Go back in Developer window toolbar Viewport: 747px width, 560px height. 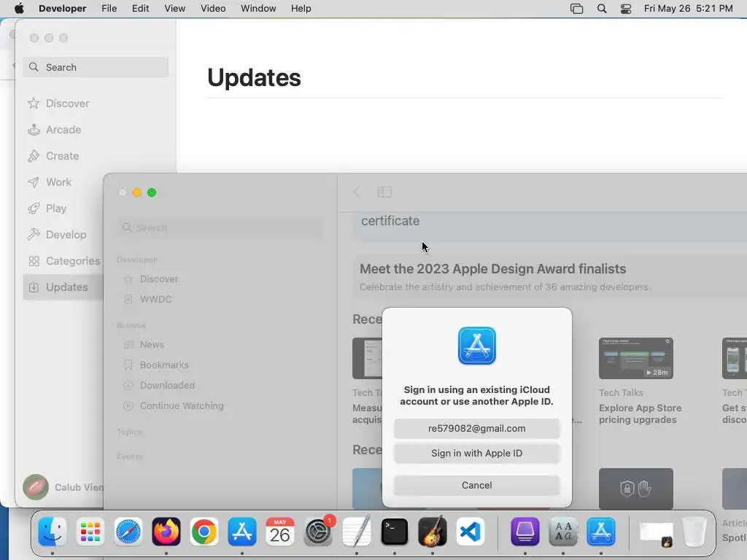356,192
